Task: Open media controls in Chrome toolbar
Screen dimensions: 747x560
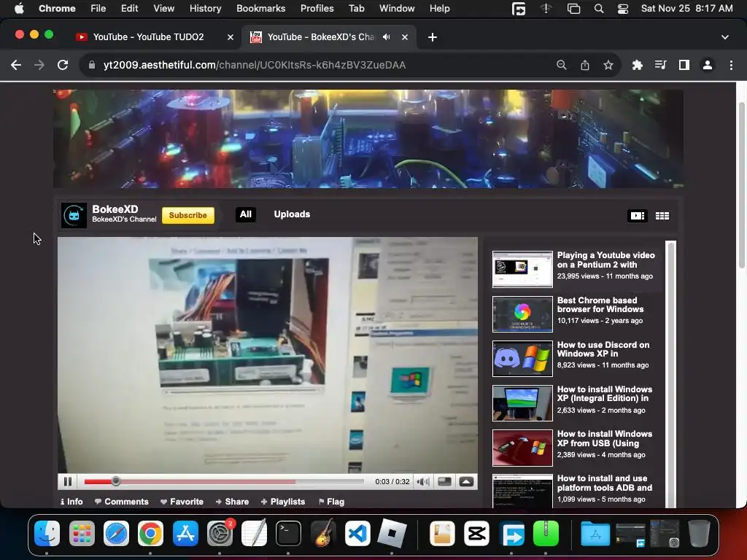Action: pyautogui.click(x=660, y=65)
